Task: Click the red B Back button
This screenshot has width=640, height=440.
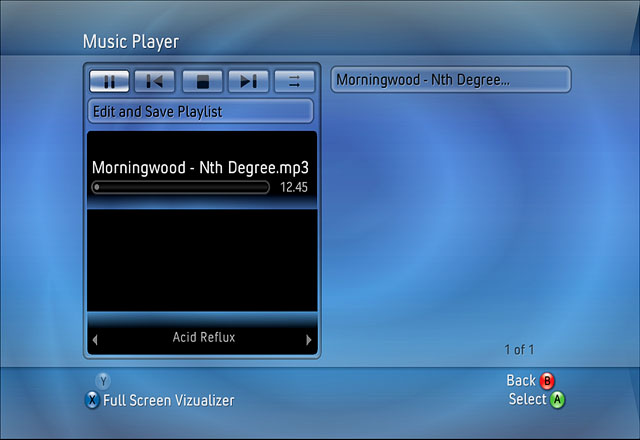Action: (x=547, y=381)
